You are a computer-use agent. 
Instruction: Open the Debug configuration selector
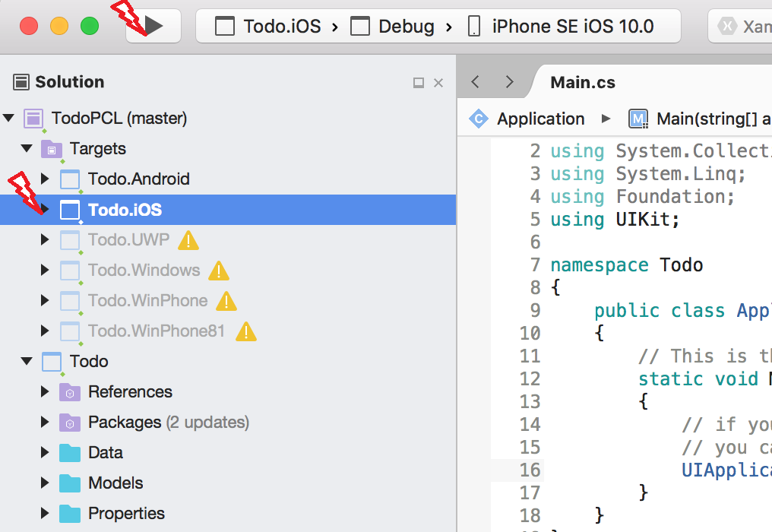[x=392, y=26]
